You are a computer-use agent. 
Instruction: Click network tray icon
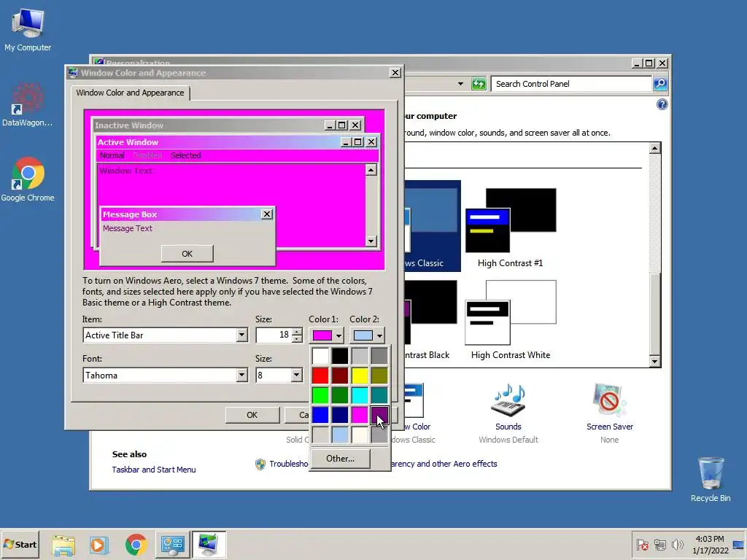[659, 544]
